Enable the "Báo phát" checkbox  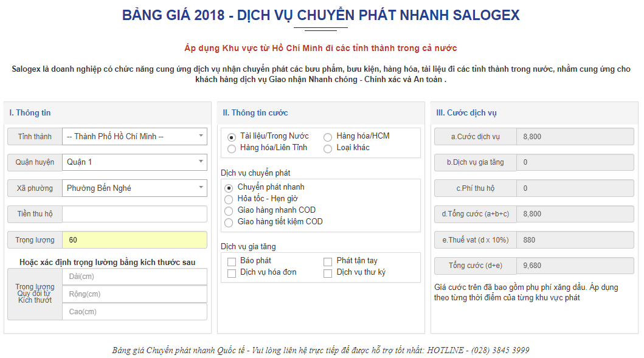(231, 260)
